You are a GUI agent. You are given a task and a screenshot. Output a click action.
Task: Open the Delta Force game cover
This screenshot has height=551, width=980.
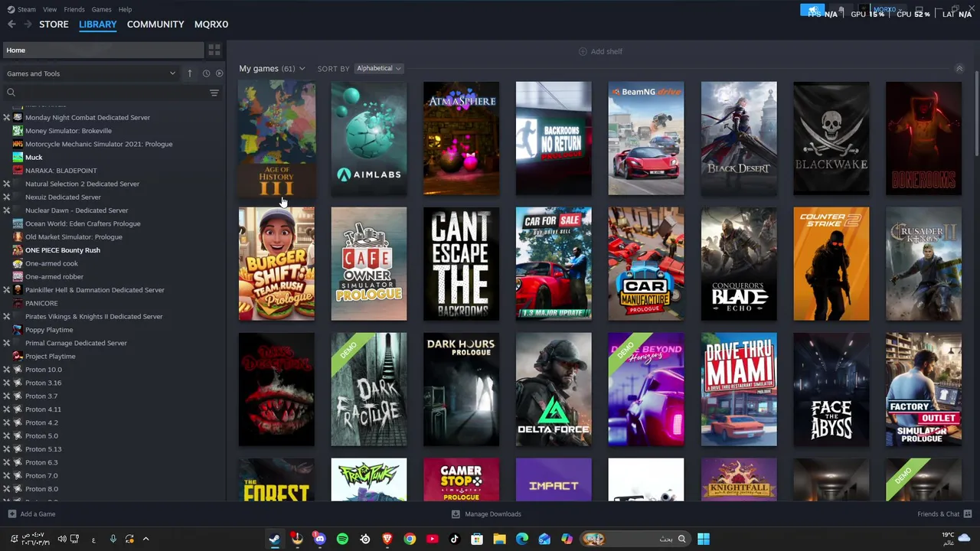(x=554, y=390)
